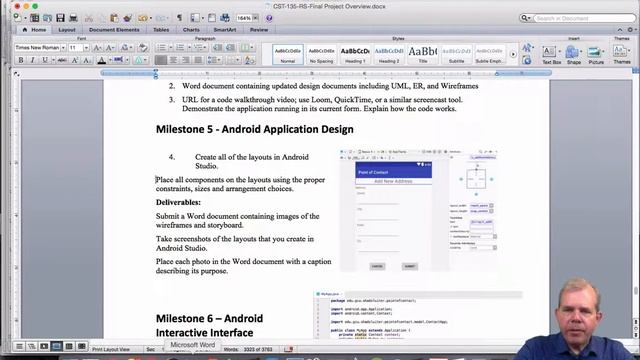Apply the Title style
This screenshot has width=640, height=360.
click(x=423, y=55)
